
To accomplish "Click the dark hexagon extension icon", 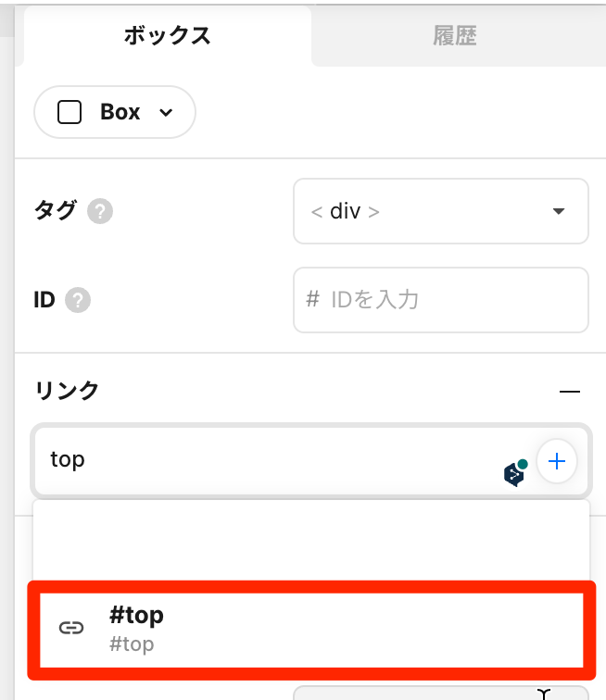I will pyautogui.click(x=515, y=473).
